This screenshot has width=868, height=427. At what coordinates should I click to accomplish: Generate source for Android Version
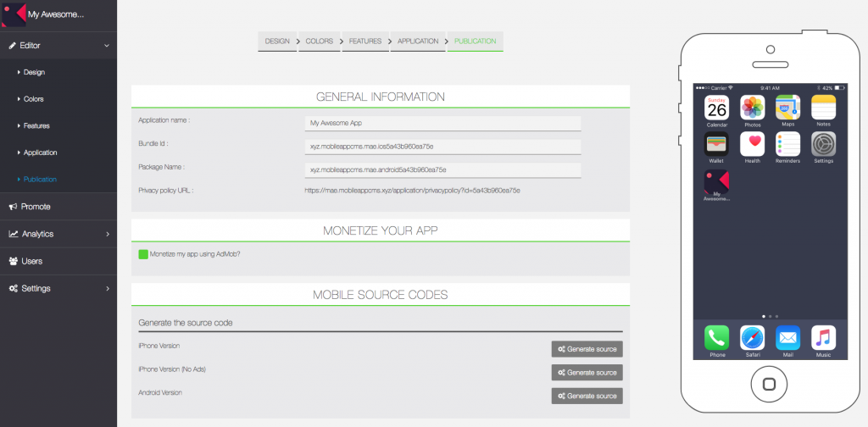coord(587,396)
